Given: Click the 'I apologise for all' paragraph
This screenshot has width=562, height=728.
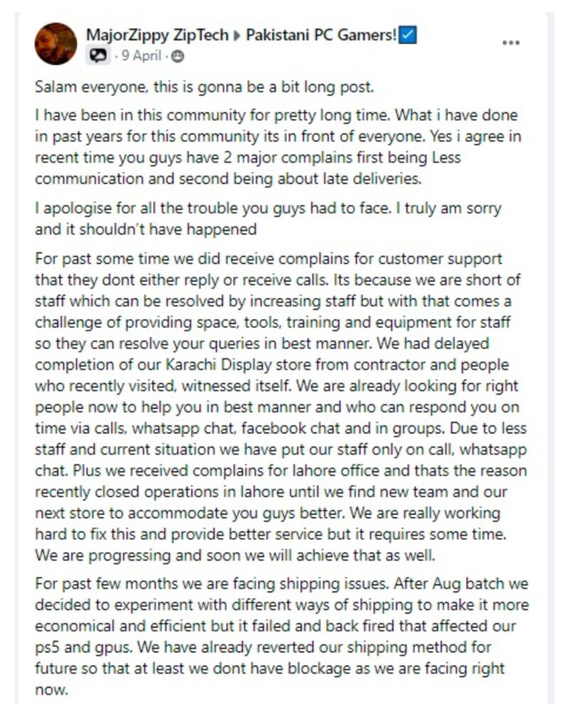Looking at the screenshot, I should 269,218.
